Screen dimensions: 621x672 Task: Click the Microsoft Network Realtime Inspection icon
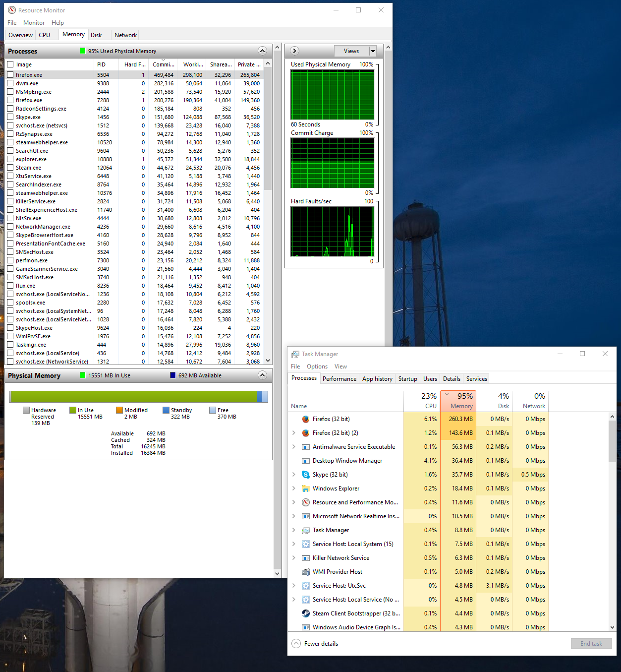[306, 516]
